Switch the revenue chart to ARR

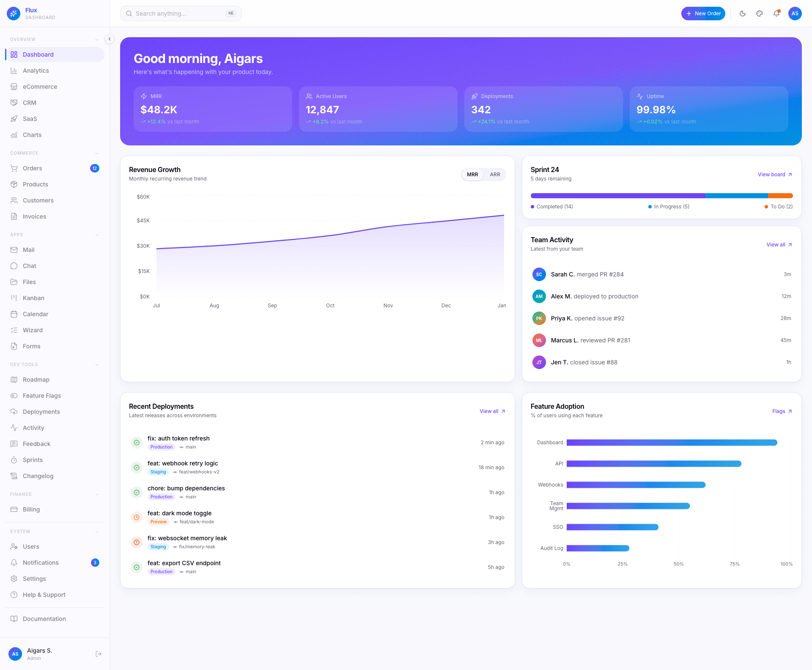coord(495,174)
